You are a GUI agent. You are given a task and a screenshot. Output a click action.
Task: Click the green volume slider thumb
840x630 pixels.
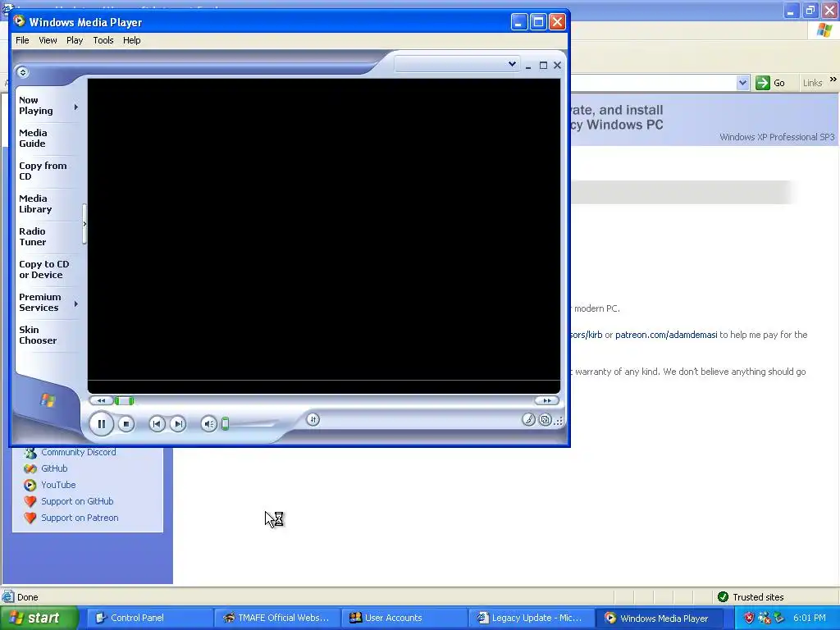225,424
